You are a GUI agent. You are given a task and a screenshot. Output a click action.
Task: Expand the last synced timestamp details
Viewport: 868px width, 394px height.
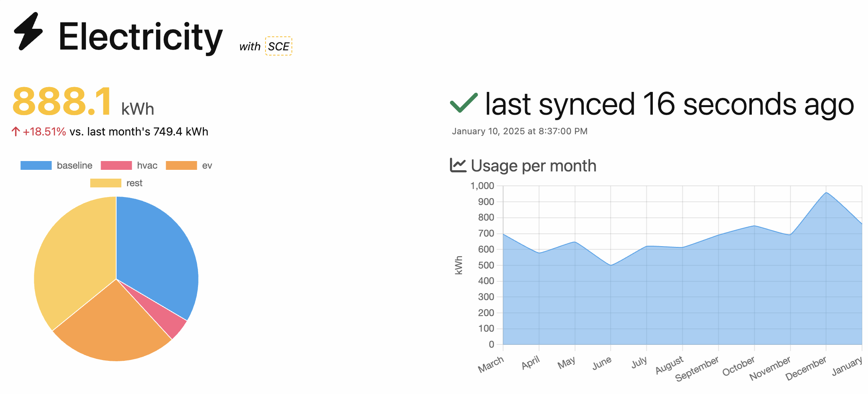coord(520,131)
